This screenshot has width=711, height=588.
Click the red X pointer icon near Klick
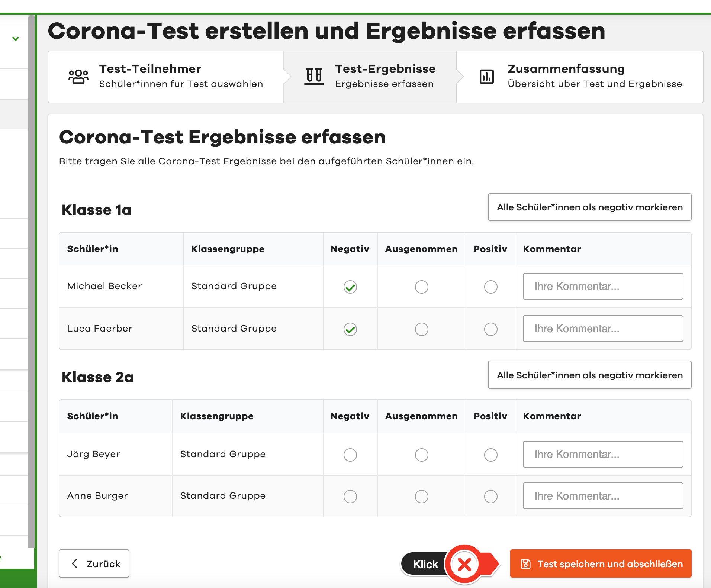pos(464,564)
